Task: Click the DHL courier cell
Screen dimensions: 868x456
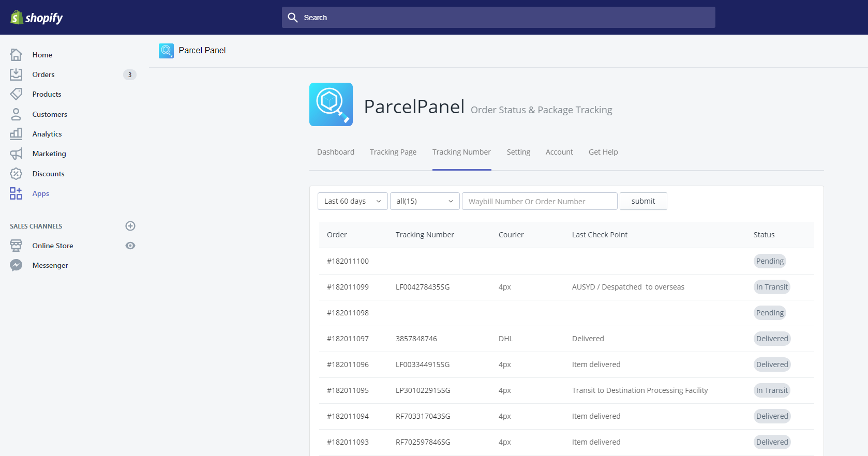Action: (506, 339)
